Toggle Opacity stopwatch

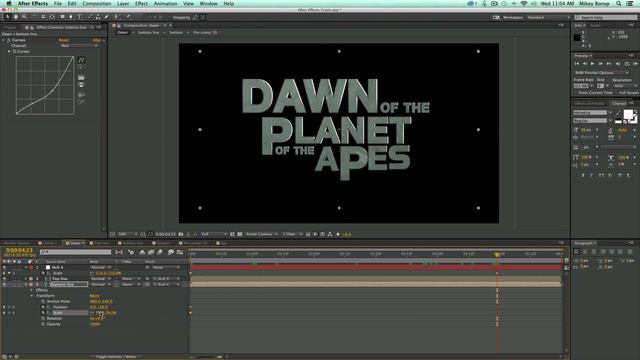(x=43, y=324)
